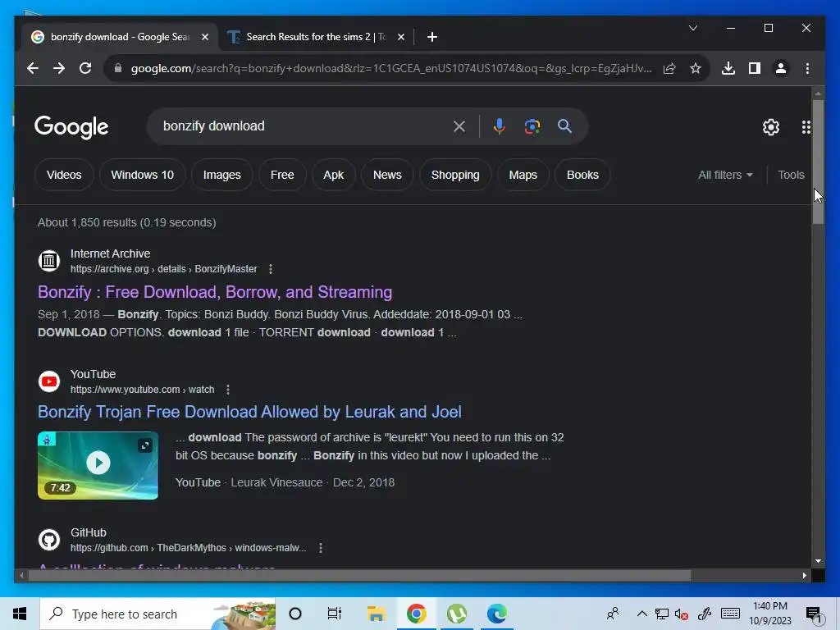Expand the All filters dropdown
Screen dimensions: 840x630
(x=725, y=176)
